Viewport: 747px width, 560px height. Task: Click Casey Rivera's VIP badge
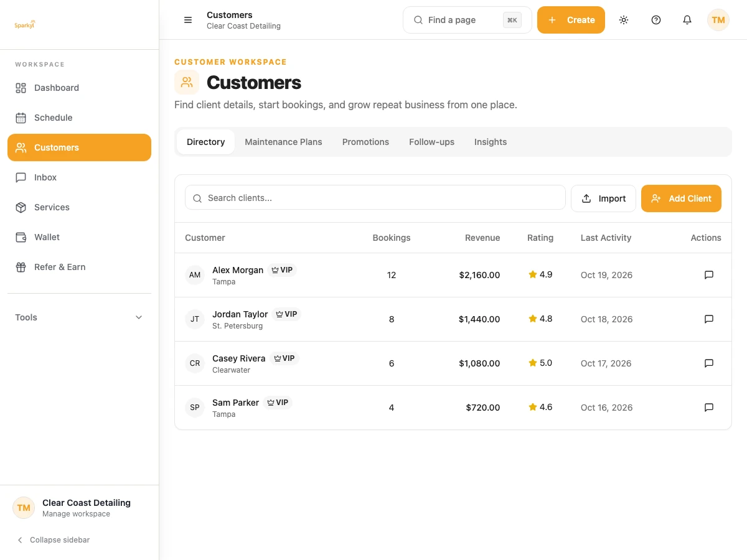tap(284, 358)
